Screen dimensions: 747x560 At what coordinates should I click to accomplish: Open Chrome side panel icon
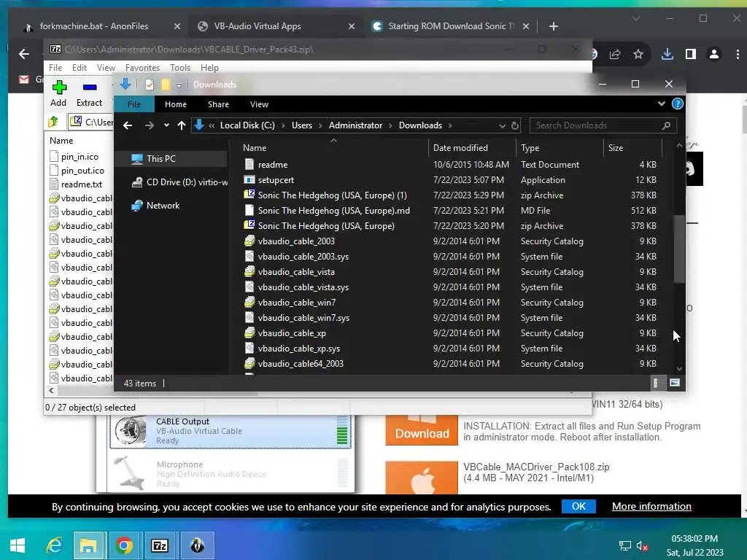pos(690,54)
